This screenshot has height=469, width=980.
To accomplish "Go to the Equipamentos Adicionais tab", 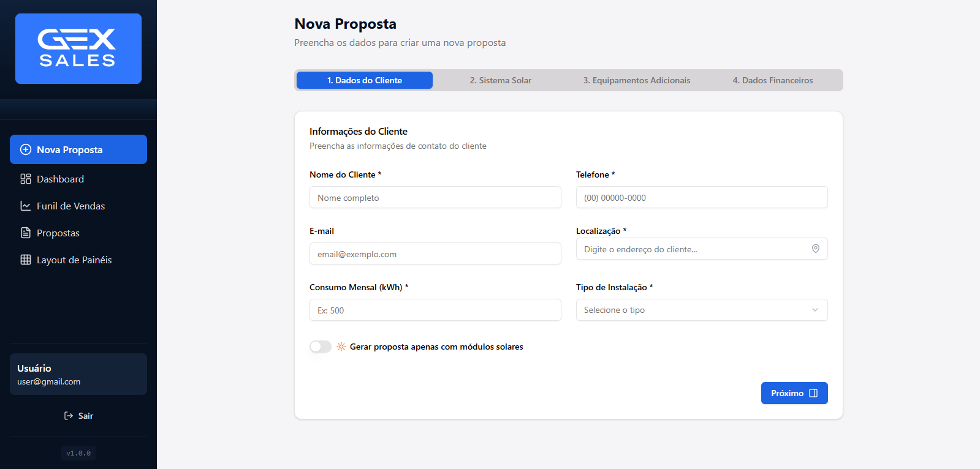I will tap(636, 80).
